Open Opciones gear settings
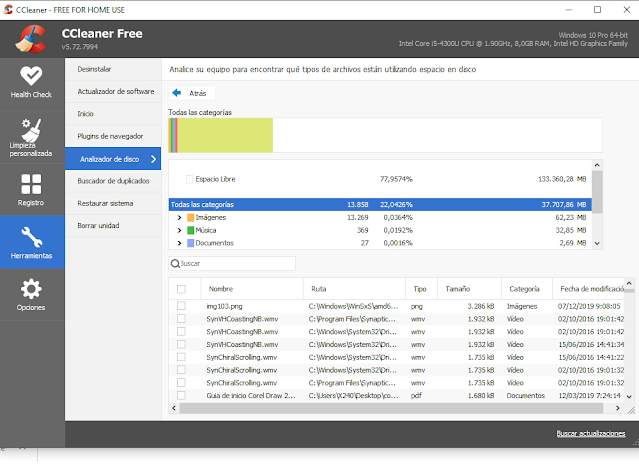Viewport: 639px width, 464px height. 32,295
